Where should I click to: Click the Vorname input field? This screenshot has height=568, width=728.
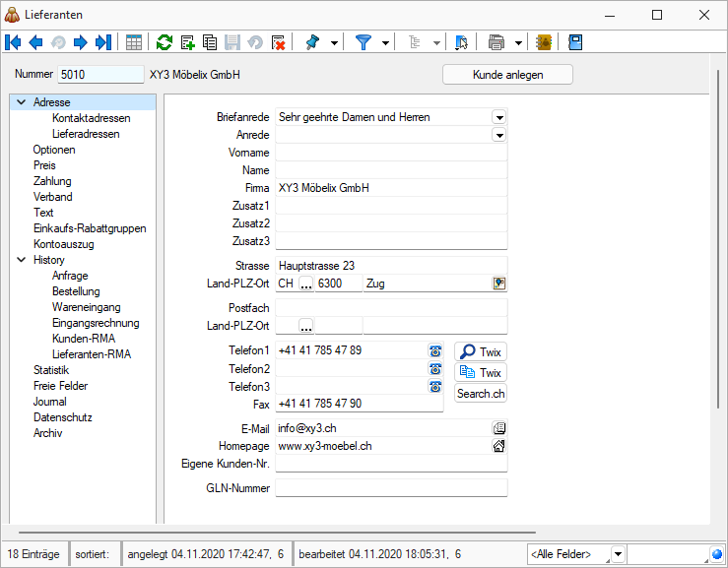pos(391,153)
